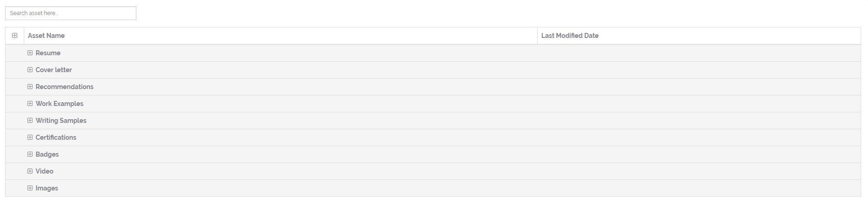This screenshot has height=211, width=868.
Task: Expand the Cover letter group
Action: [30, 70]
